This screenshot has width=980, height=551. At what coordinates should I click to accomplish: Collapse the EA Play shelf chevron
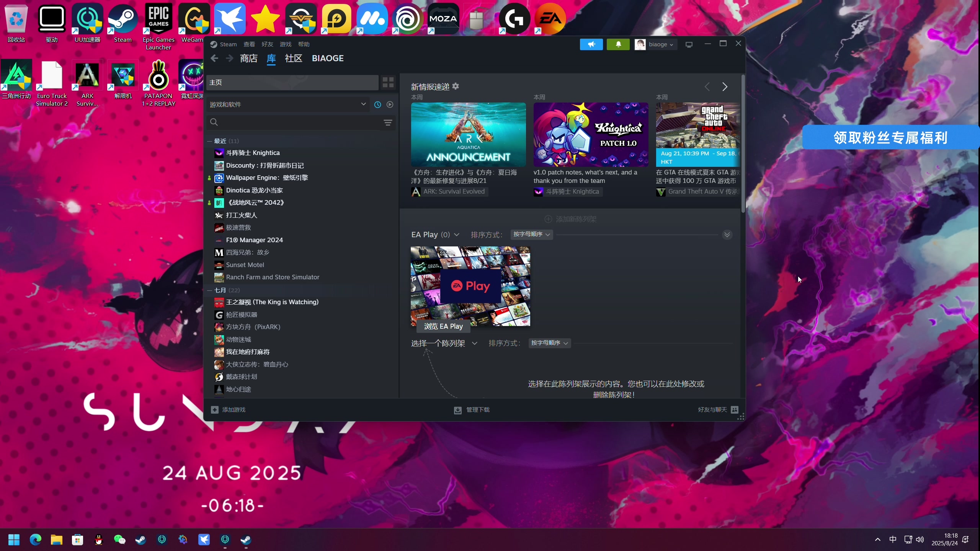(727, 235)
